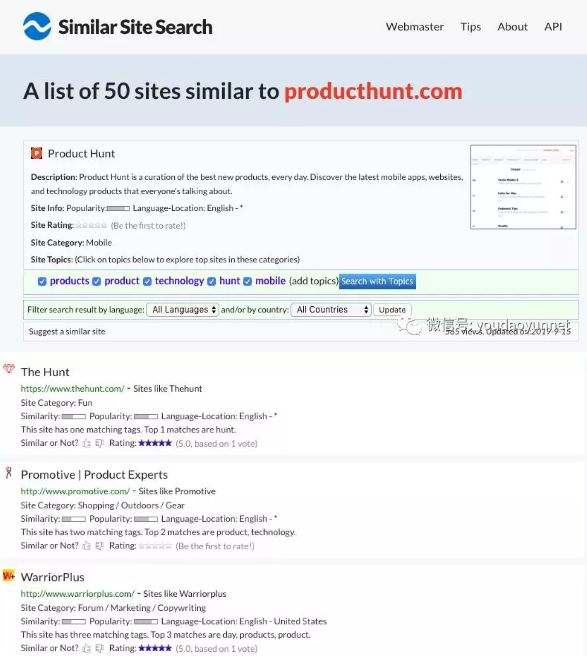
Task: Click The Hunt diamond favicon
Action: point(9,369)
